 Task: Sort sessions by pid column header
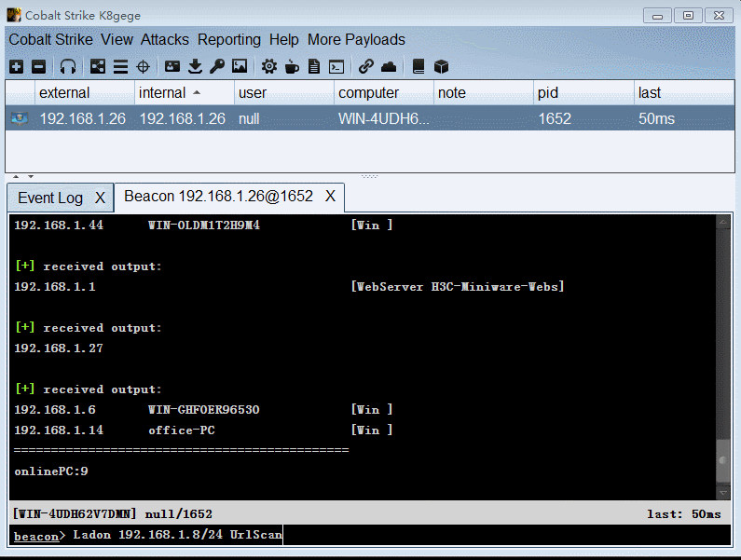point(583,92)
